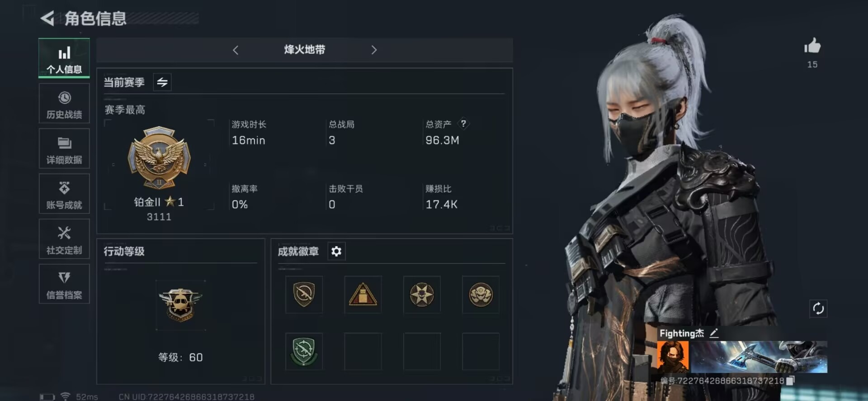Give a thumbs-up like to this profile
Viewport: 868px width, 401px height.
[x=812, y=46]
